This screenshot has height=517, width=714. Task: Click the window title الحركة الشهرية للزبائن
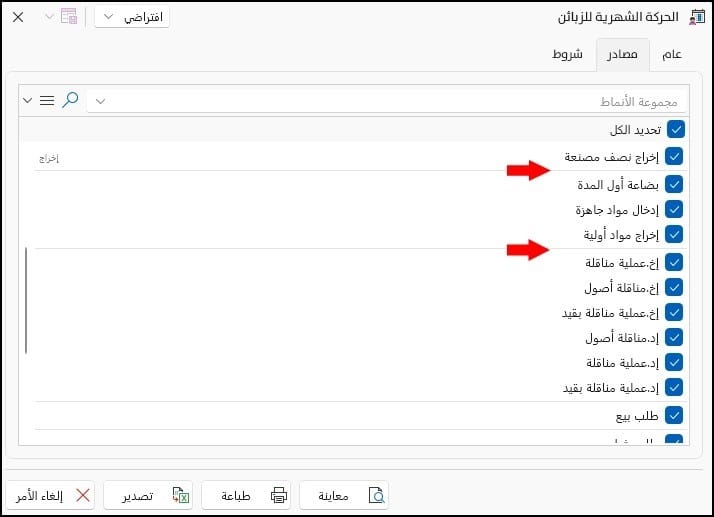618,17
